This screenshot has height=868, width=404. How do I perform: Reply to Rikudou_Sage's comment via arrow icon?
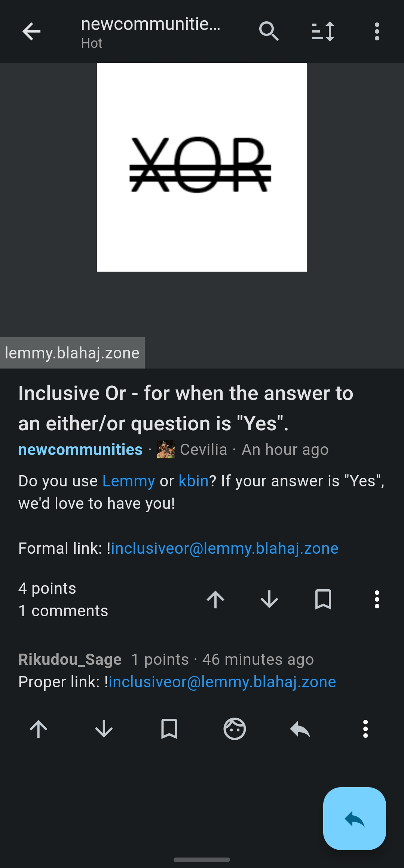(x=300, y=729)
